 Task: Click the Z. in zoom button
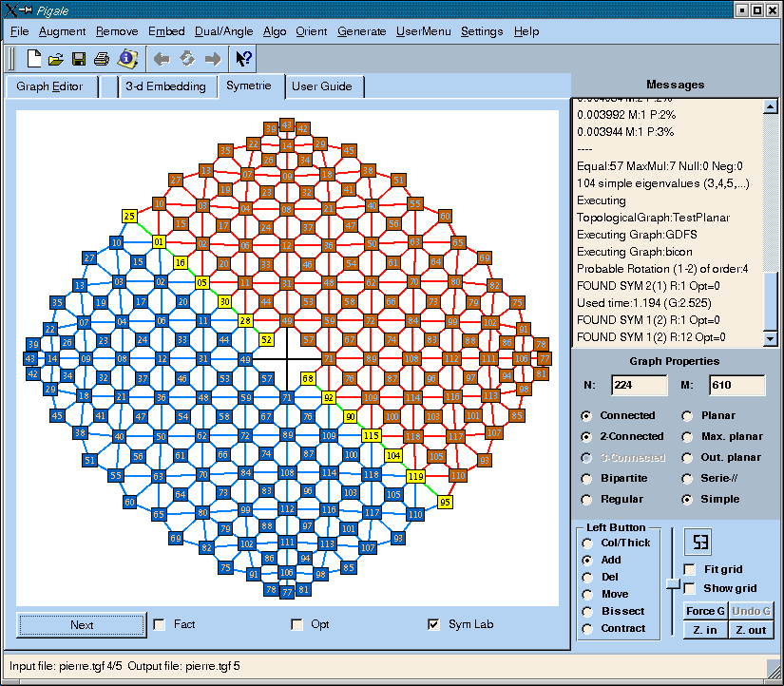(x=705, y=630)
